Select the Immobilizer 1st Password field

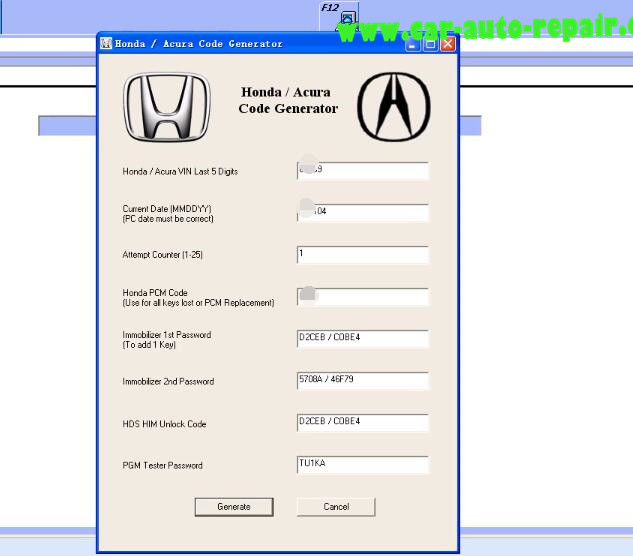[x=363, y=339]
